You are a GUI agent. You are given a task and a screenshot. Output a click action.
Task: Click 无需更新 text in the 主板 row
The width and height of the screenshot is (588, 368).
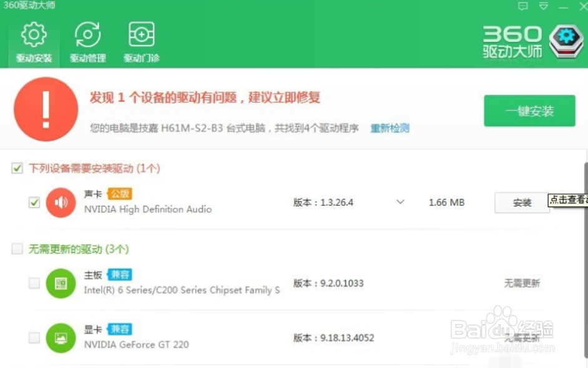tap(522, 283)
